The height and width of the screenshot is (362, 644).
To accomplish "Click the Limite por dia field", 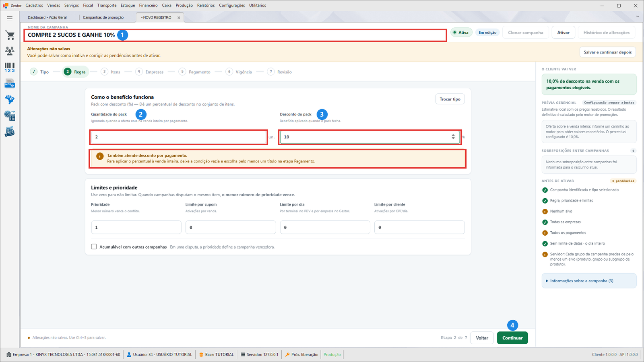I will 325,227.
